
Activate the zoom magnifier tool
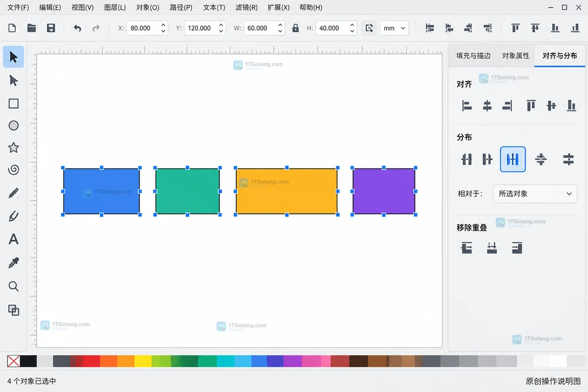click(x=14, y=286)
